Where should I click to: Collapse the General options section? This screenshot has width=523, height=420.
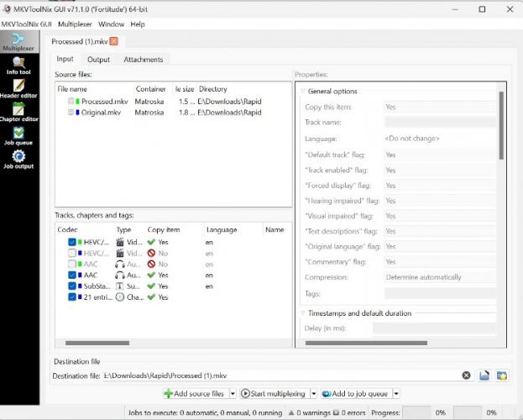302,92
